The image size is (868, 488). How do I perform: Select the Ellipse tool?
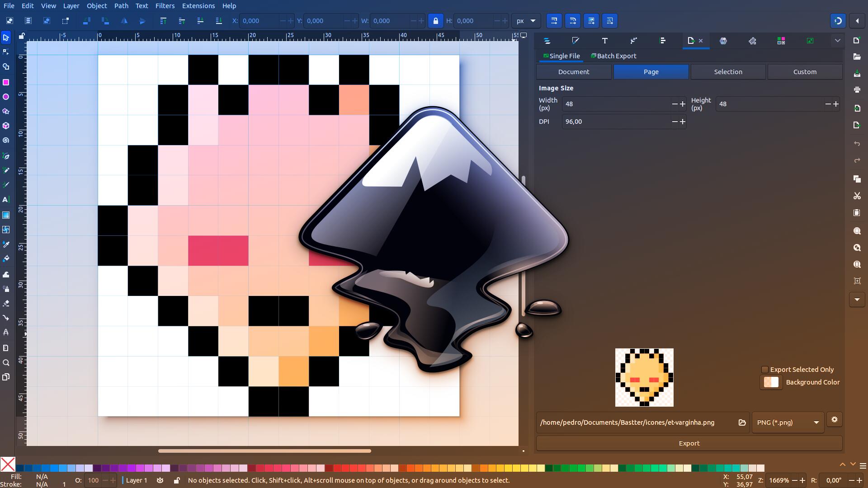[6, 97]
